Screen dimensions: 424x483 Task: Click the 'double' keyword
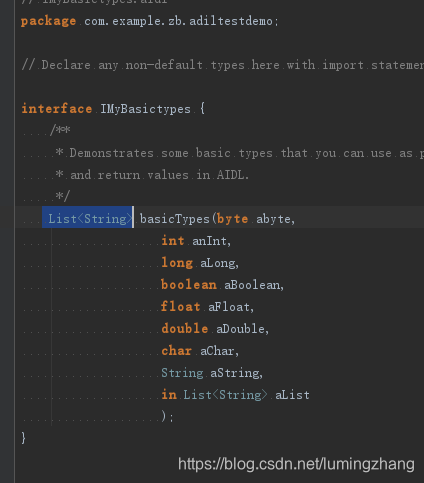[185, 329]
